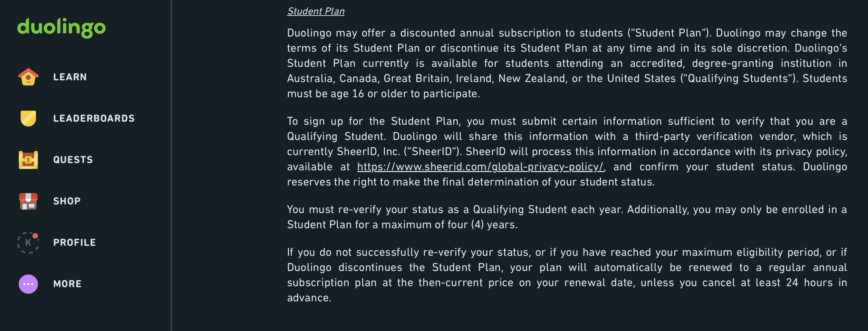Image resolution: width=868 pixels, height=331 pixels.
Task: Open the Profile page
Action: pos(75,242)
